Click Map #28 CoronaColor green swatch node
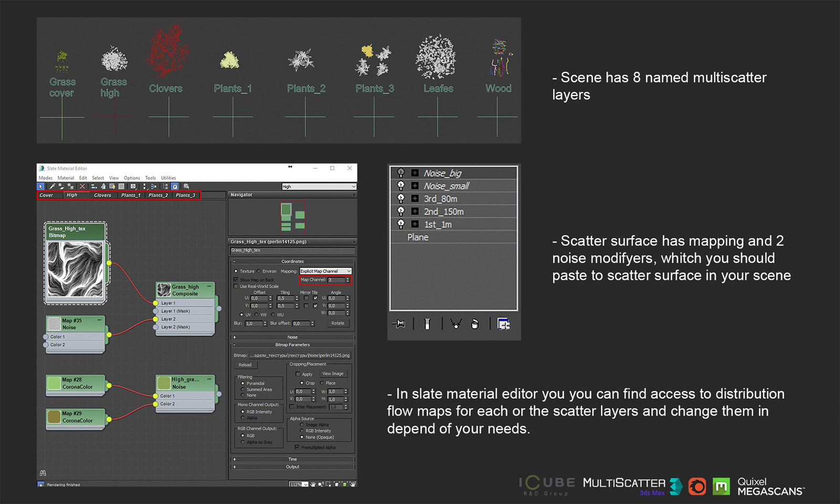This screenshot has width=840, height=504. coord(54,383)
